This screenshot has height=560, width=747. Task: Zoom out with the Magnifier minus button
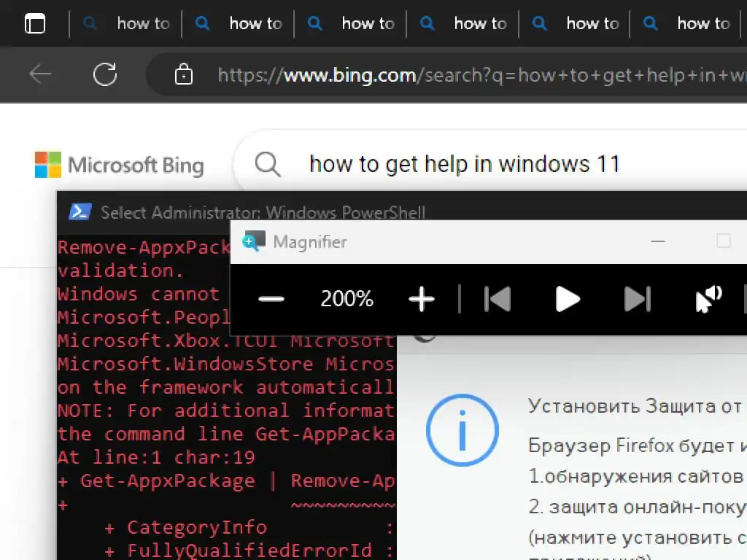click(x=271, y=299)
